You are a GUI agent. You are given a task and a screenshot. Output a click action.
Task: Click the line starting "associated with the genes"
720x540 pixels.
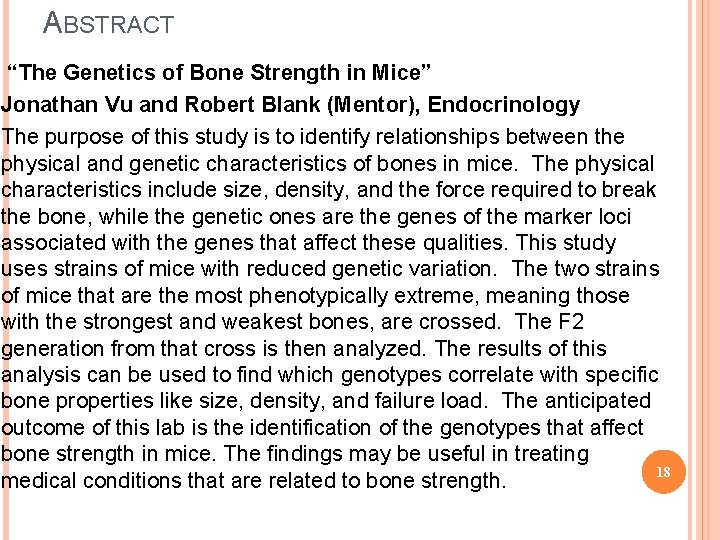[x=308, y=243]
